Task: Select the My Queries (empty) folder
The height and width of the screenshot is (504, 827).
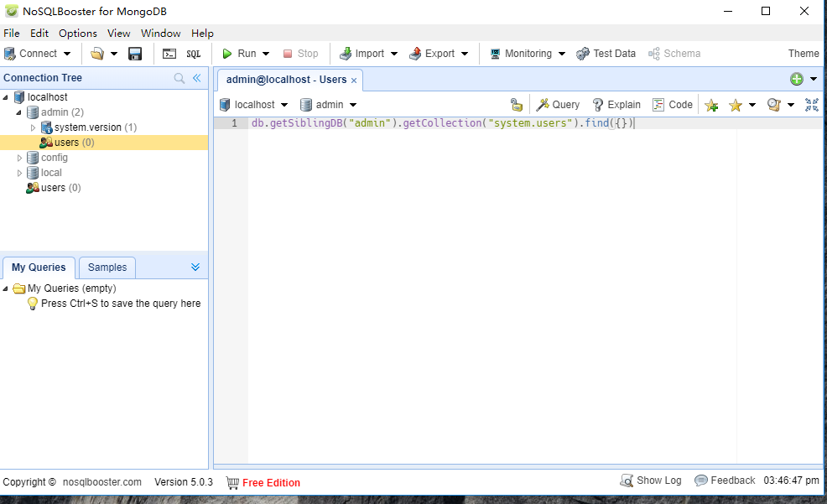Action: tap(72, 288)
